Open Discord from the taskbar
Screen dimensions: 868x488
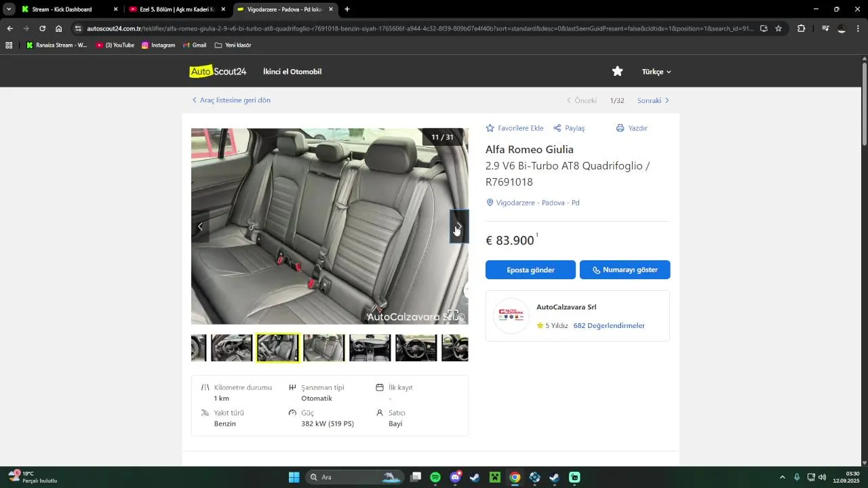coord(455,477)
